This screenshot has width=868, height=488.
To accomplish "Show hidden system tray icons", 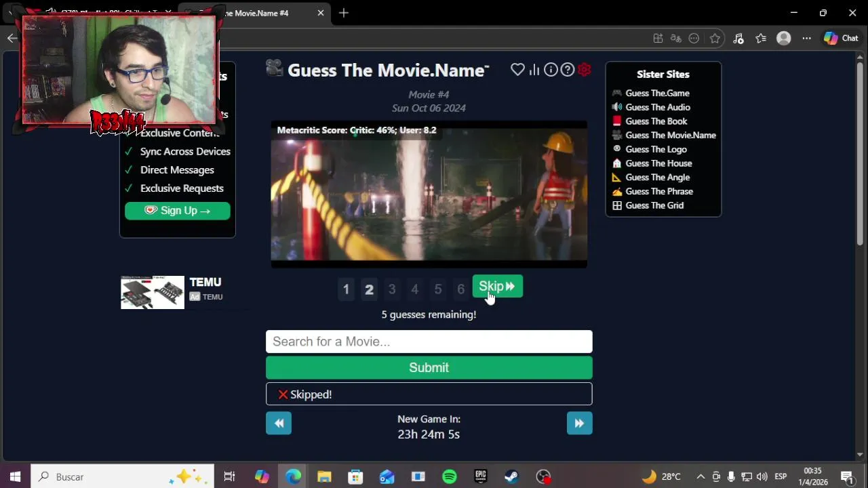I will coord(701,476).
